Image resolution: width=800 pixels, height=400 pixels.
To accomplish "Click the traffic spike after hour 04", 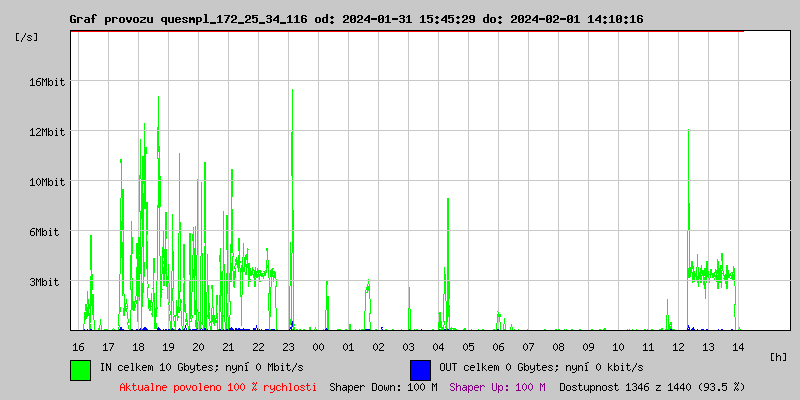I will click(x=447, y=264).
